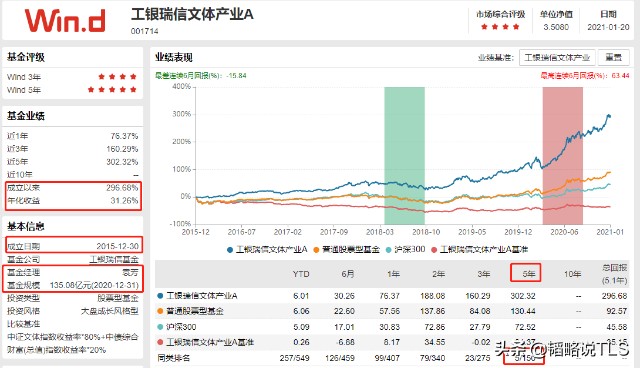Click the green worst 6-month return band
Viewport: 640px width, 368px height.
pos(404,155)
